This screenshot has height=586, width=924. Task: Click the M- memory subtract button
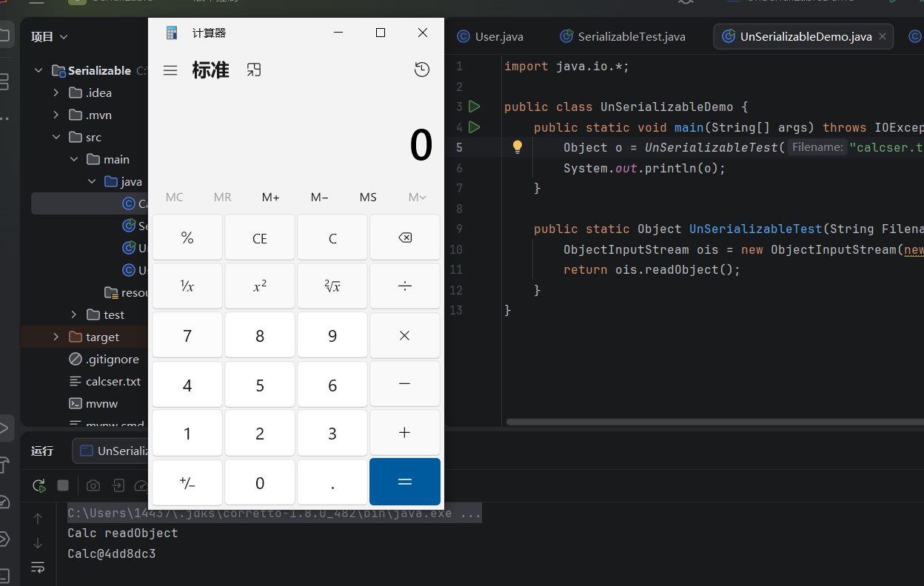click(x=320, y=197)
